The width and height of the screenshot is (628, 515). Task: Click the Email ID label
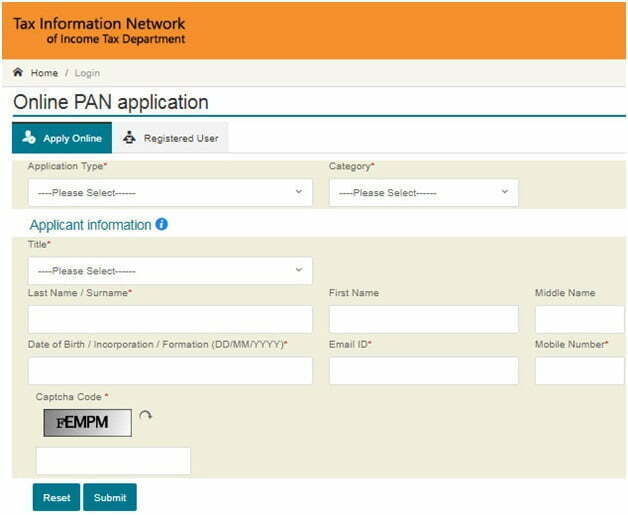pyautogui.click(x=348, y=344)
